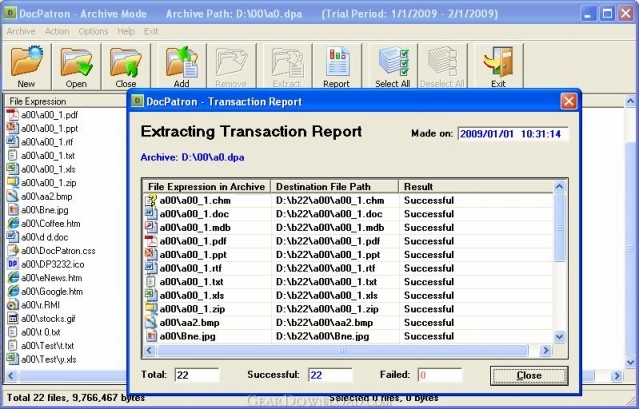Select a00\a00_1.xls row in report

[x=349, y=295]
